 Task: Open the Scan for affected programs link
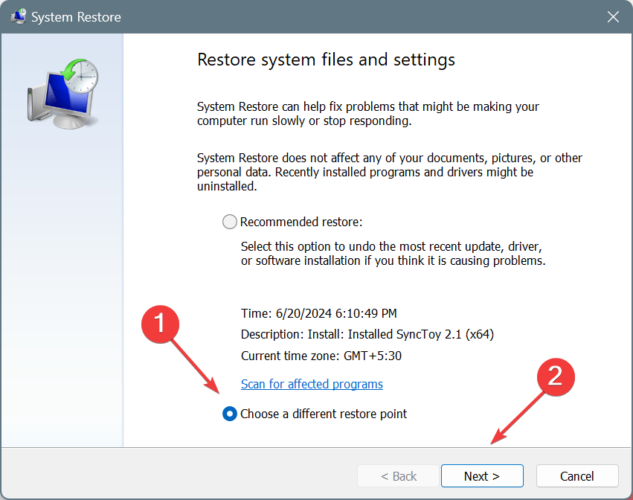312,384
